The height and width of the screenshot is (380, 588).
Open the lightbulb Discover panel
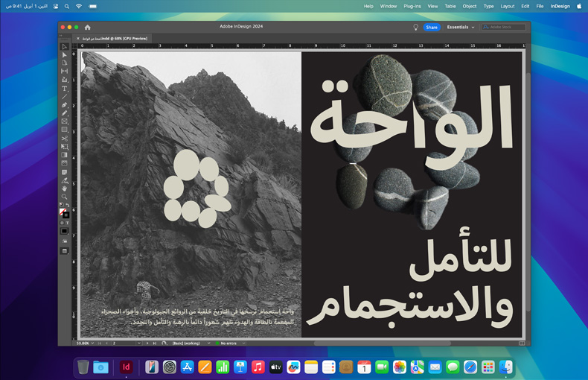pyautogui.click(x=416, y=27)
